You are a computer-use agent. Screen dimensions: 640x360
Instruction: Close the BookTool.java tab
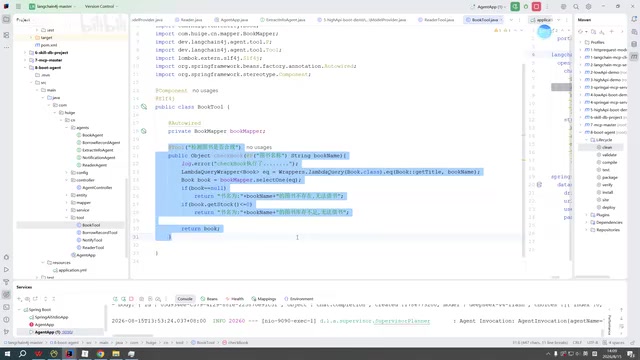point(501,20)
